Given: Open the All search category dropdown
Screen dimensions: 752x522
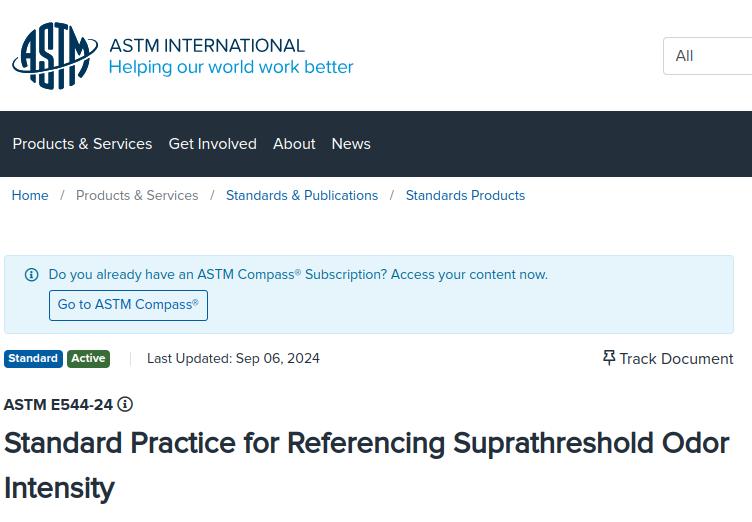Looking at the screenshot, I should 707,56.
